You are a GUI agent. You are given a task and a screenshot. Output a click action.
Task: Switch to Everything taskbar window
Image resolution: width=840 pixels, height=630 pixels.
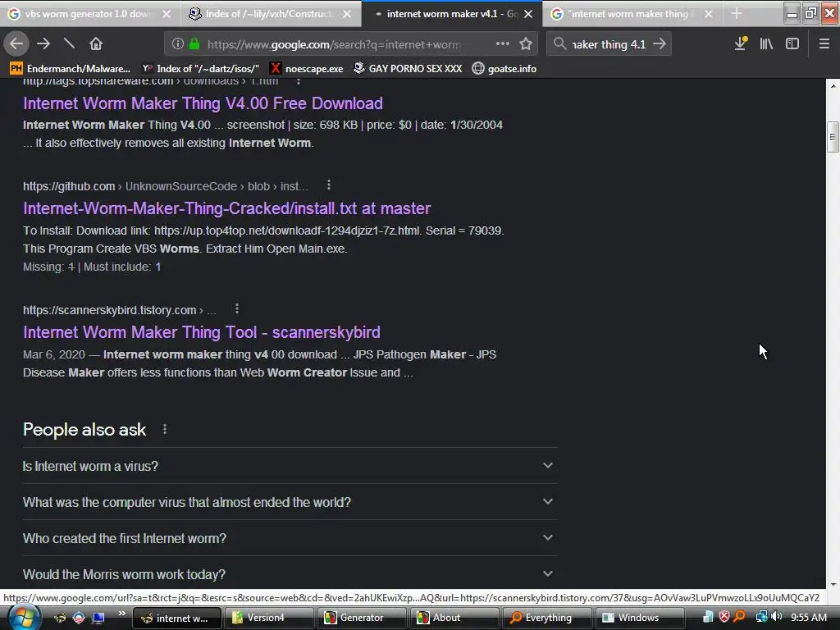[x=547, y=618]
